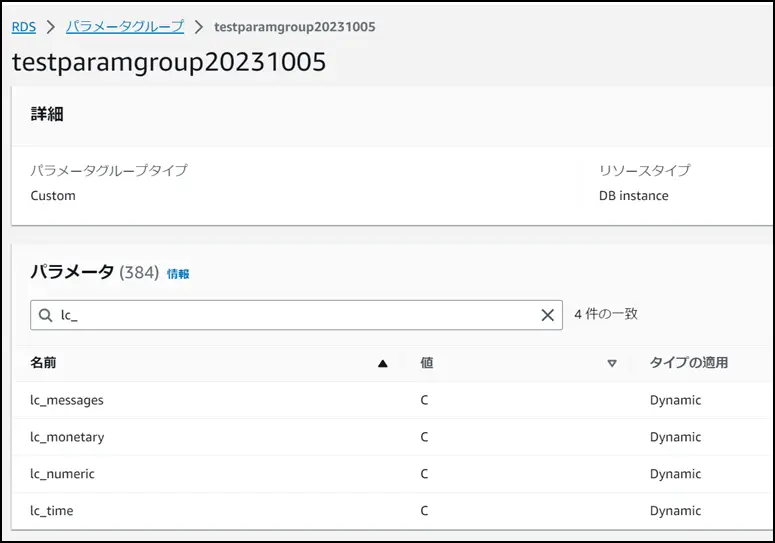Select the lc_numeric parameter row
Screen dimensions: 775x543
pyautogui.click(x=392, y=474)
